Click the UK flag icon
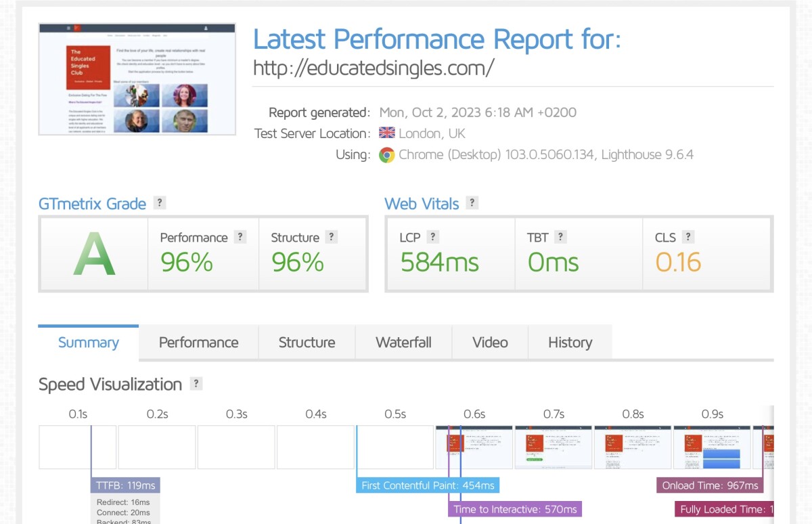The image size is (812, 524). pyautogui.click(x=386, y=133)
